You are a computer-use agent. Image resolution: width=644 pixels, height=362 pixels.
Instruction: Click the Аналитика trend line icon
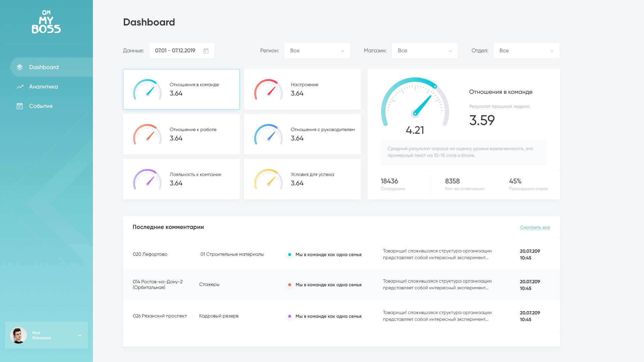pyautogui.click(x=20, y=86)
